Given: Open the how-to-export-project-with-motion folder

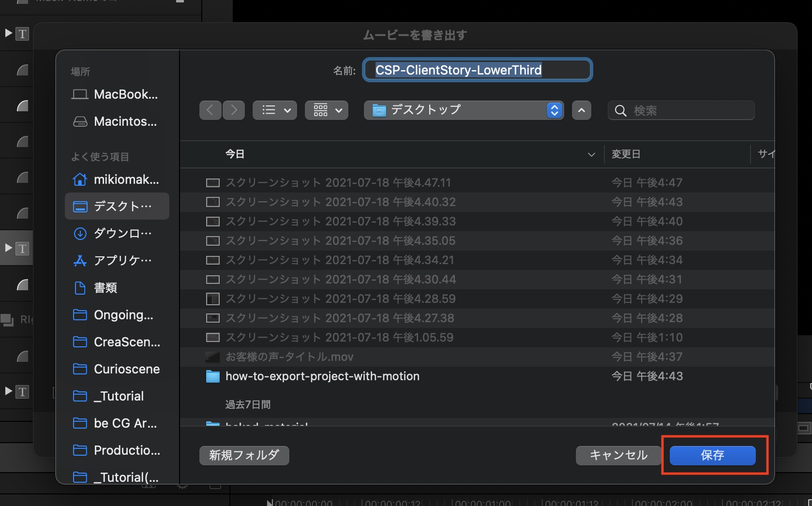Looking at the screenshot, I should pos(477,376).
